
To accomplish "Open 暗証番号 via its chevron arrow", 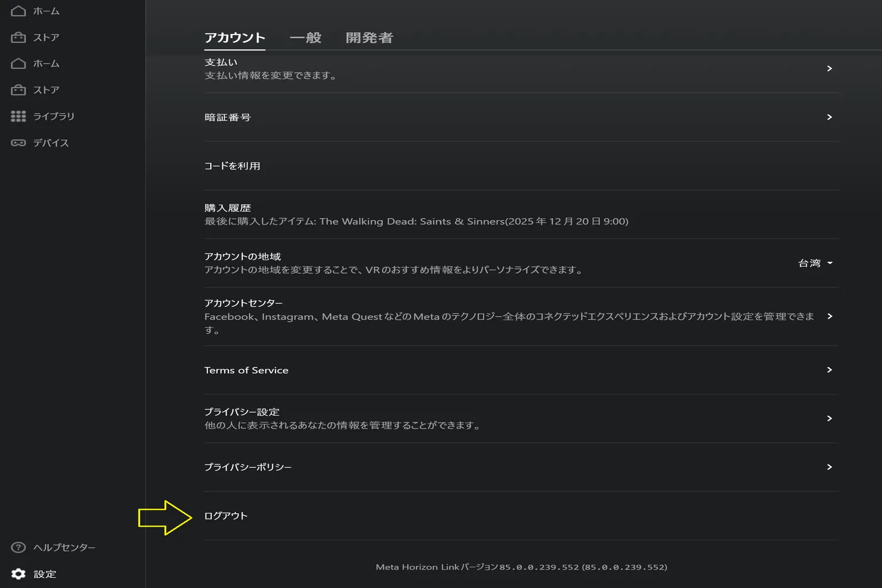I will (x=829, y=117).
